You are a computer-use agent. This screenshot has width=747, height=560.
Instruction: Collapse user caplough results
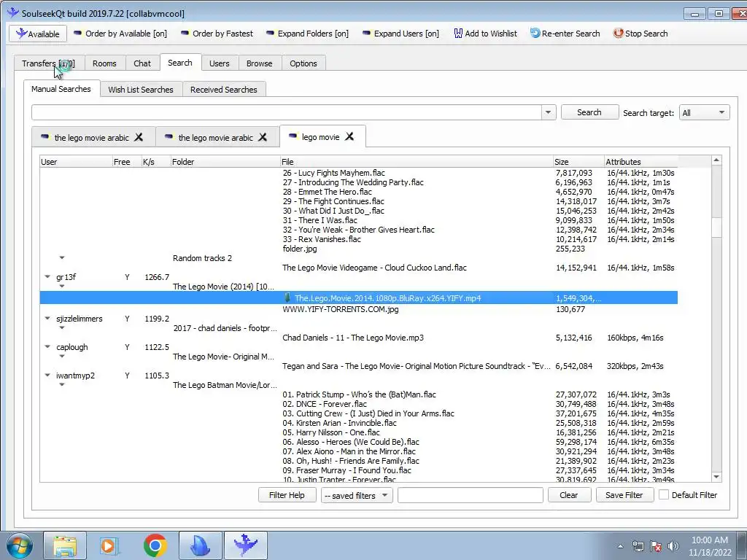pos(47,347)
